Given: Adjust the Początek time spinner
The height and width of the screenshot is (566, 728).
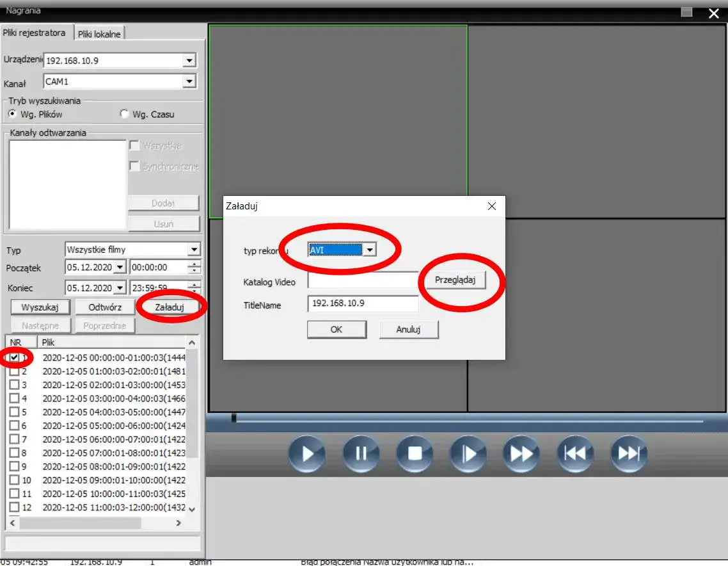Looking at the screenshot, I should [194, 267].
